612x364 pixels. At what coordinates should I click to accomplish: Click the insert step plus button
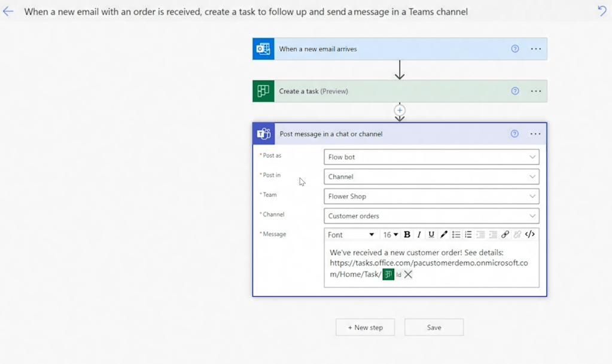(x=400, y=110)
